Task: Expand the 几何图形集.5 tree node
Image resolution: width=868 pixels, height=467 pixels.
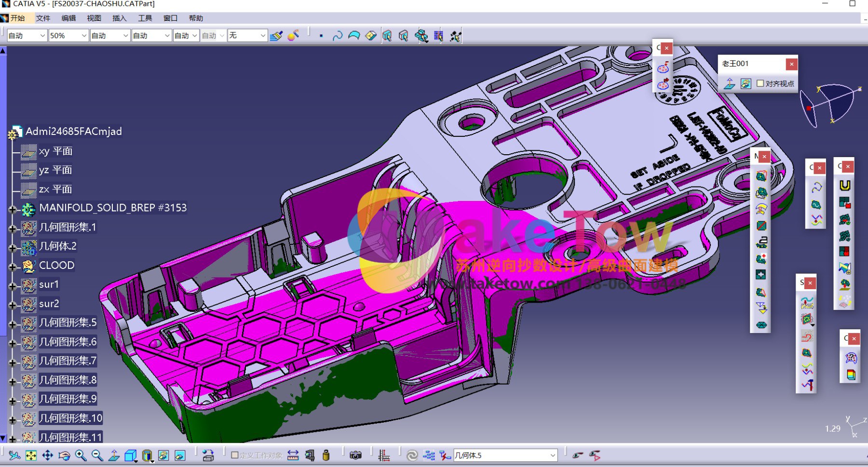Action: 13,324
